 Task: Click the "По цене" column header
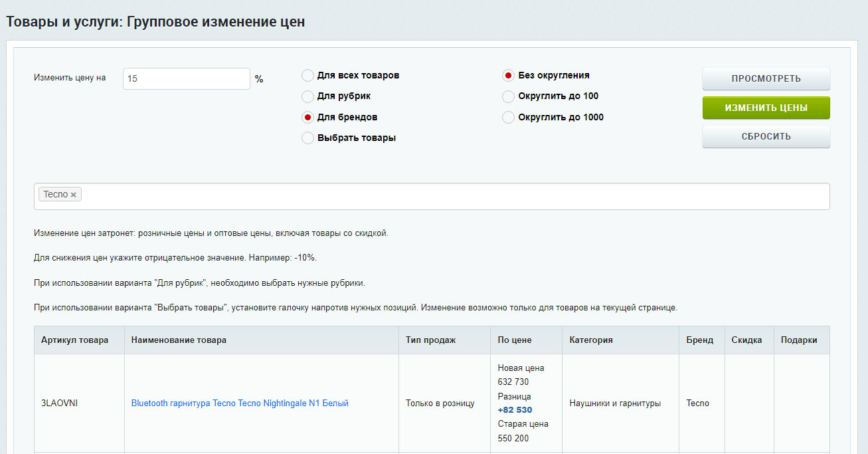click(515, 340)
